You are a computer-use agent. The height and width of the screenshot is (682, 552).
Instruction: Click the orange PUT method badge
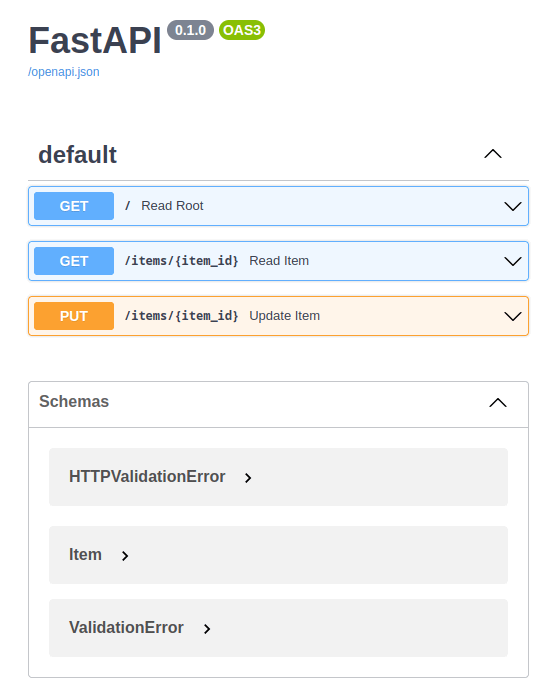point(74,316)
